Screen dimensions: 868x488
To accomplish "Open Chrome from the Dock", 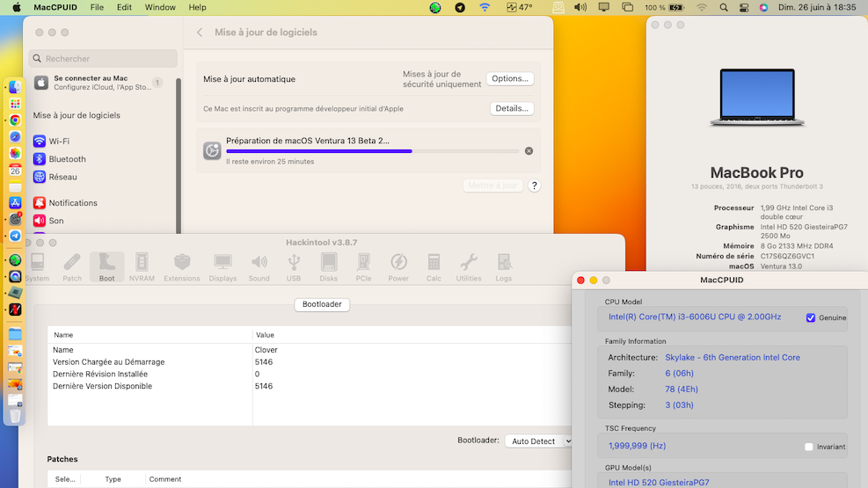I will tap(15, 120).
